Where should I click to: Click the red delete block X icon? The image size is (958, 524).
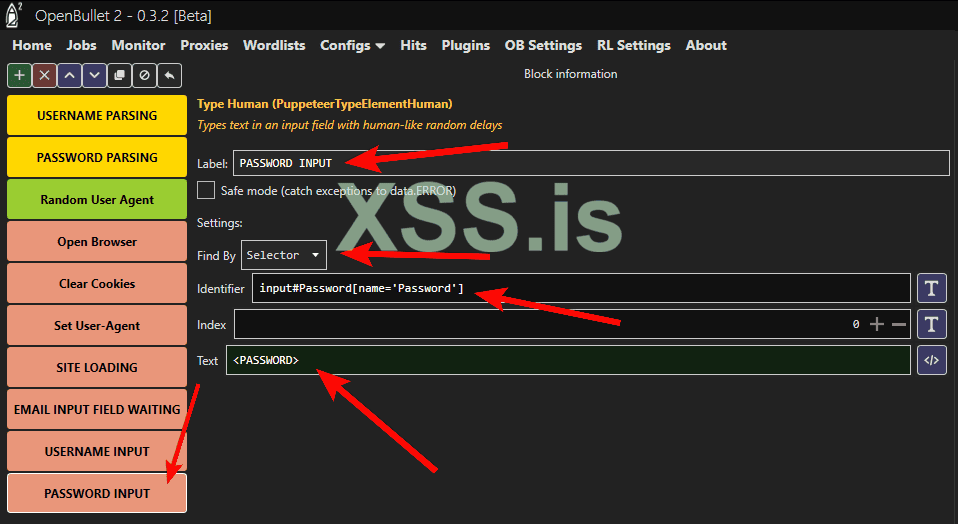45,76
